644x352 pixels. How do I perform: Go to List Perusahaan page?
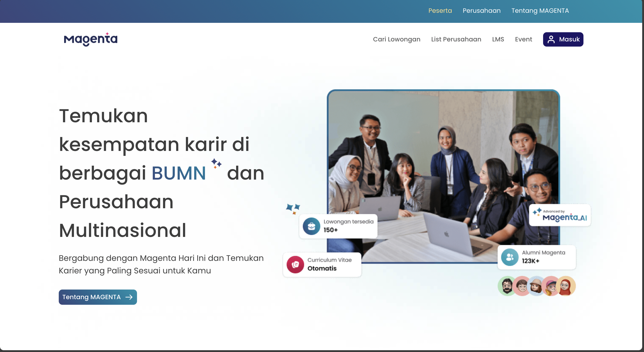coord(456,39)
